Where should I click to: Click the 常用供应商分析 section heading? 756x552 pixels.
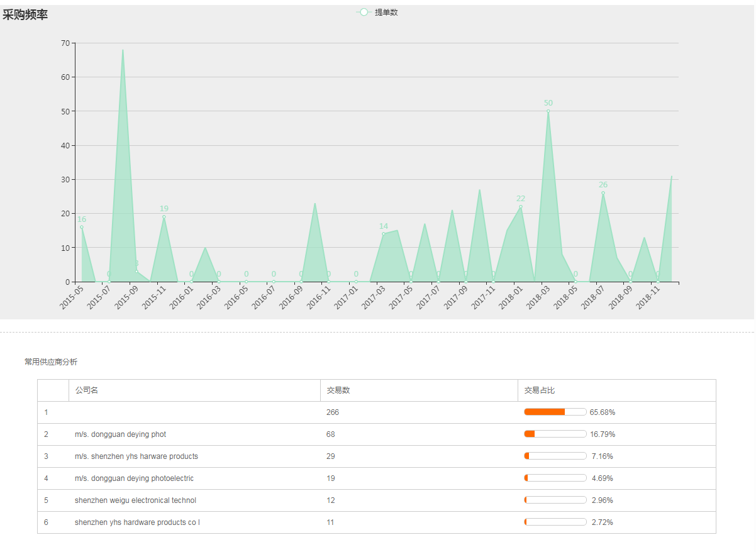(51, 362)
